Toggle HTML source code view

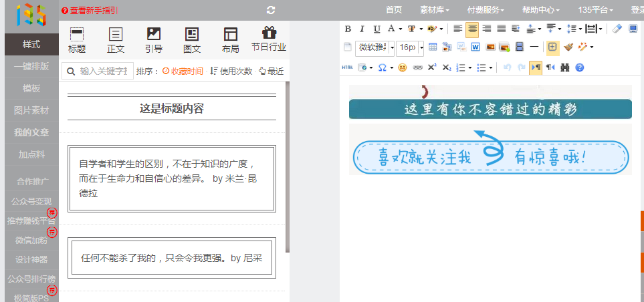tap(347, 67)
